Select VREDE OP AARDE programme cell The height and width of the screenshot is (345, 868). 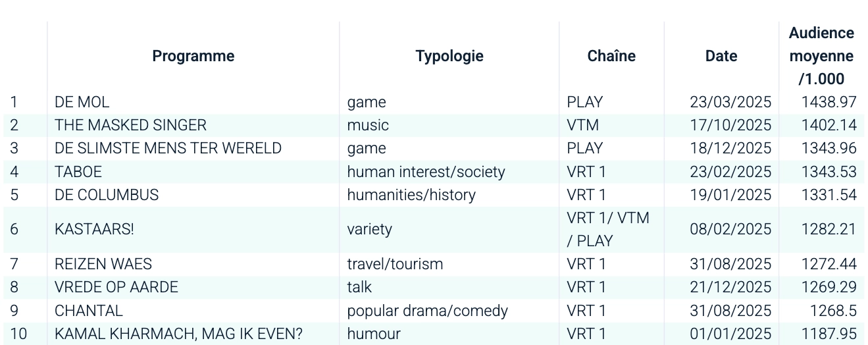(116, 287)
